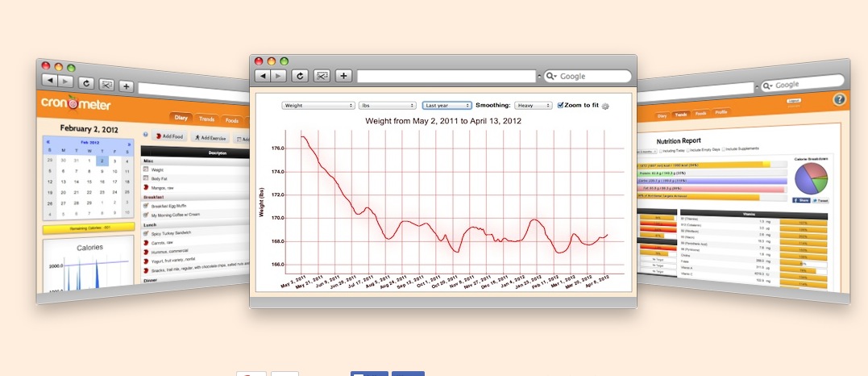Enable Include Empty Days checkbox
The height and width of the screenshot is (376, 868).
[688, 150]
